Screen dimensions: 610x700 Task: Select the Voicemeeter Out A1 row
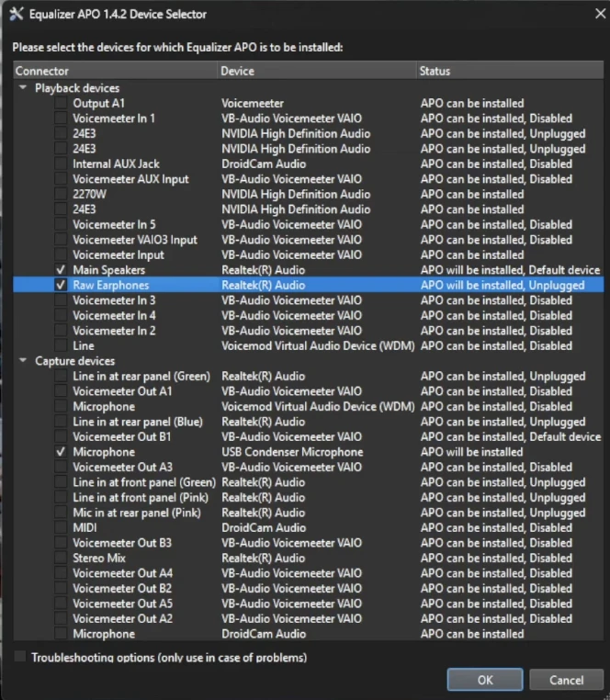point(309,391)
